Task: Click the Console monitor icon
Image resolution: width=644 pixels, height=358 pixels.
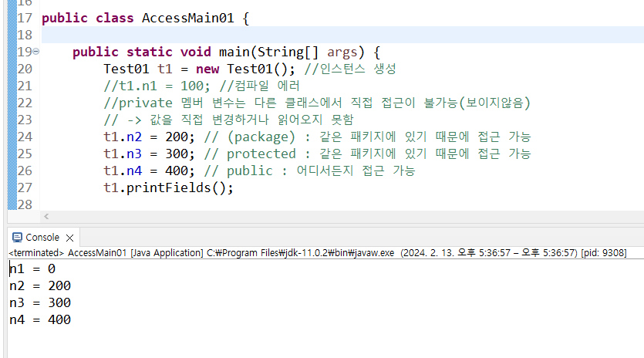Action: [x=17, y=238]
